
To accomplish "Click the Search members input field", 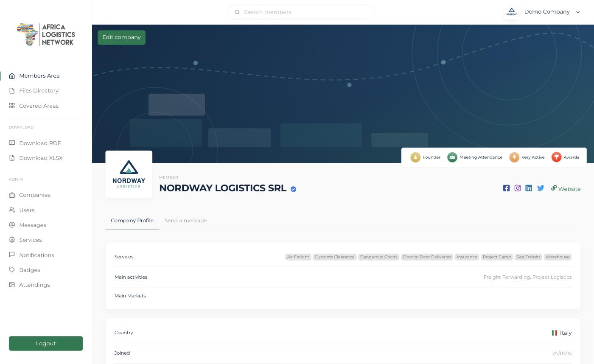I will point(300,12).
